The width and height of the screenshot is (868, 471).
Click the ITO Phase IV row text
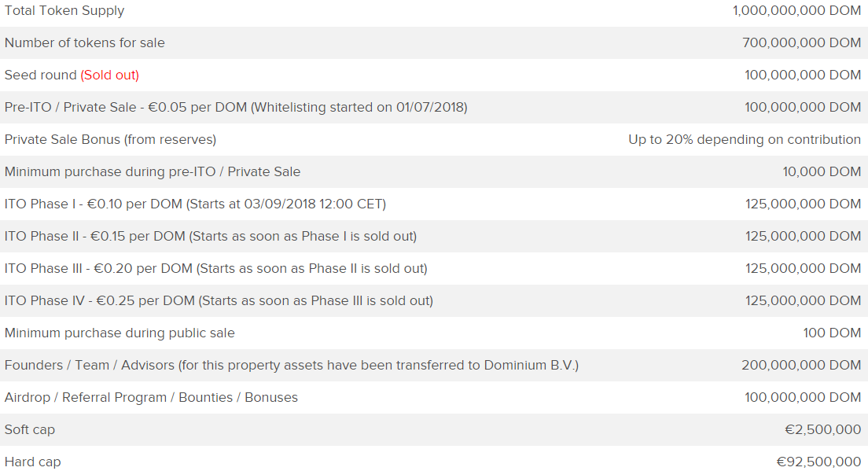click(219, 300)
